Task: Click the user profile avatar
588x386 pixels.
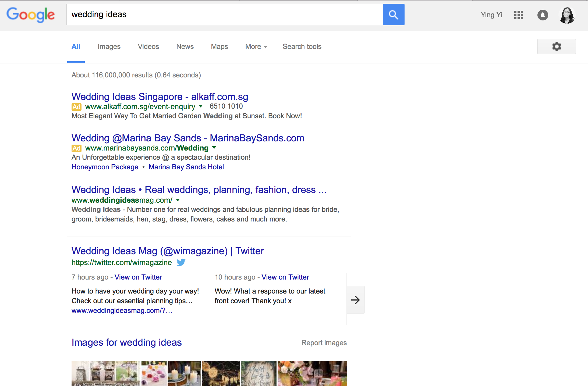Action: tap(567, 15)
